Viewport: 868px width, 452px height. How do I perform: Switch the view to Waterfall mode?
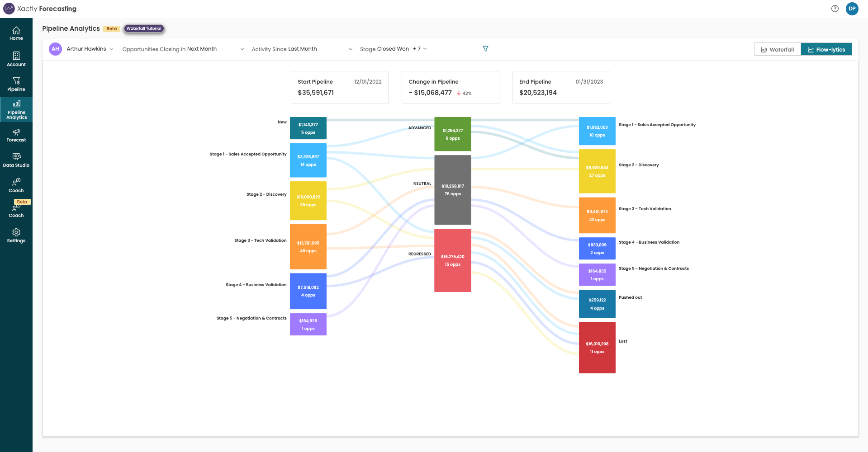tap(777, 49)
